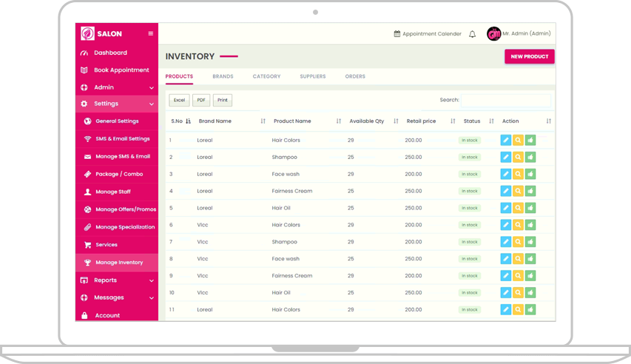Click the Mr. Admin profile avatar
The image size is (631, 364).
pos(493,34)
